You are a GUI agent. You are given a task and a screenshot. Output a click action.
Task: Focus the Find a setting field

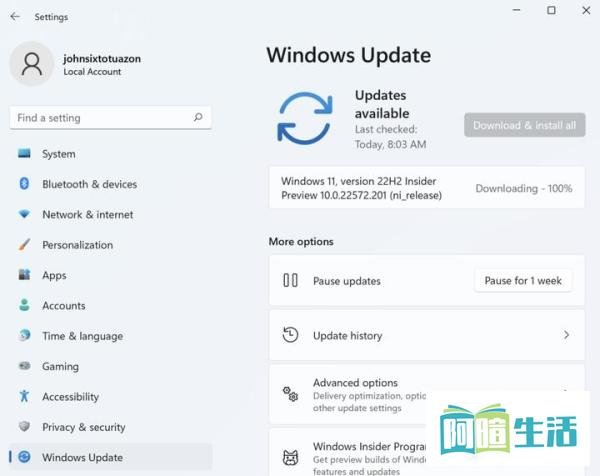111,117
